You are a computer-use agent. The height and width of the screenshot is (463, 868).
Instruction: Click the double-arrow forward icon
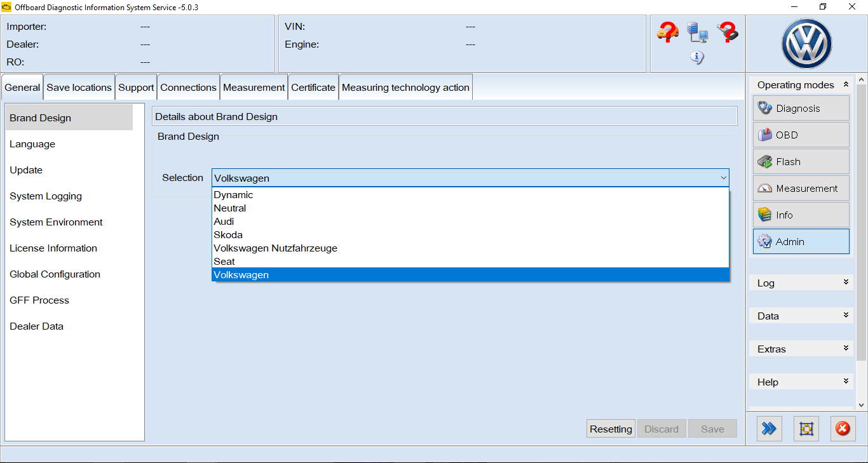click(x=769, y=429)
